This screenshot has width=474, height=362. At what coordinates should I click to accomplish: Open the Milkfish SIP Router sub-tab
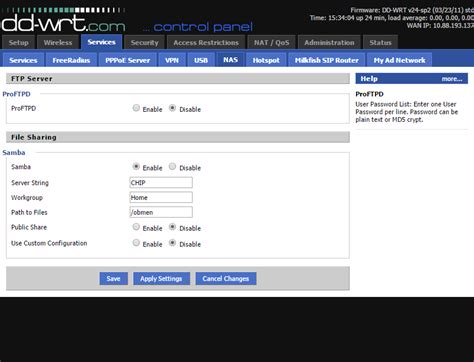(327, 60)
